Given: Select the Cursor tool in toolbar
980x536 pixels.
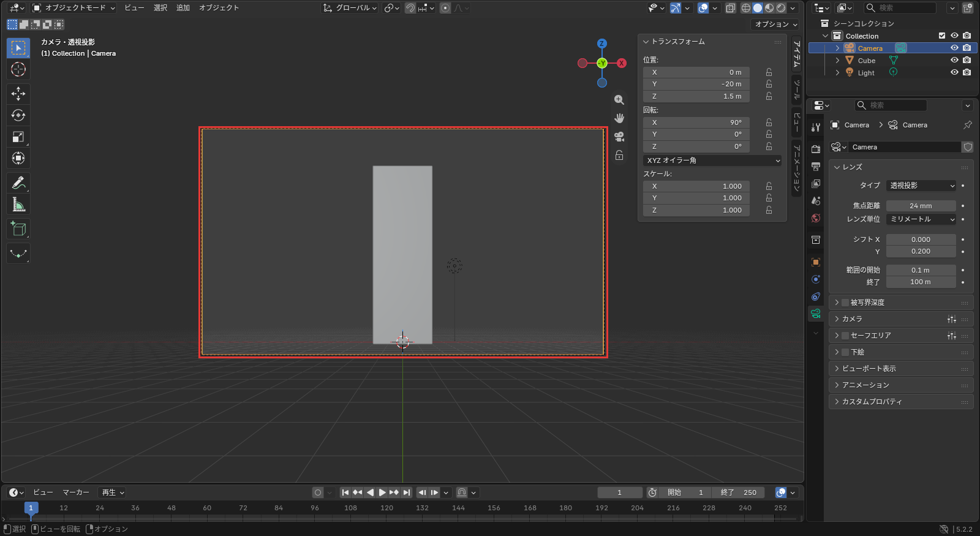Looking at the screenshot, I should (x=18, y=69).
